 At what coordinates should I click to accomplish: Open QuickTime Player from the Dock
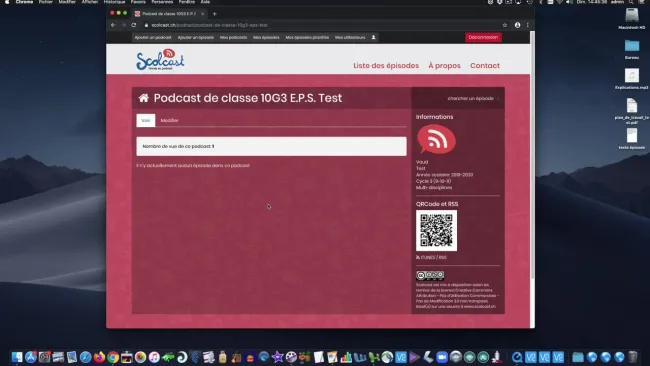(517, 357)
